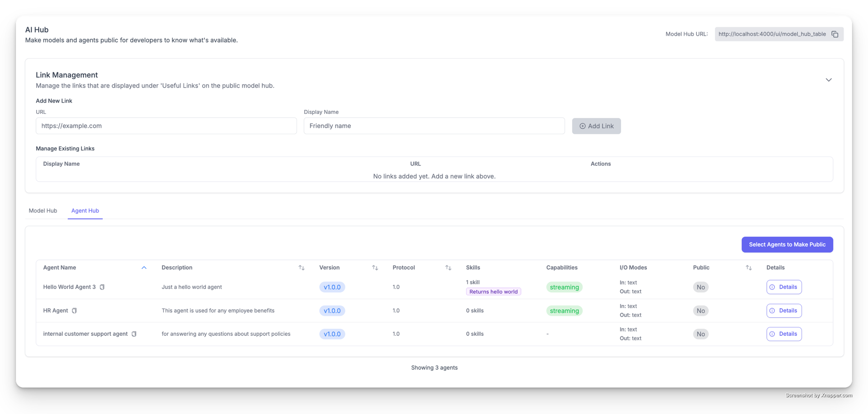868x414 pixels.
Task: Toggle Agent Name sort order arrow
Action: pos(144,268)
